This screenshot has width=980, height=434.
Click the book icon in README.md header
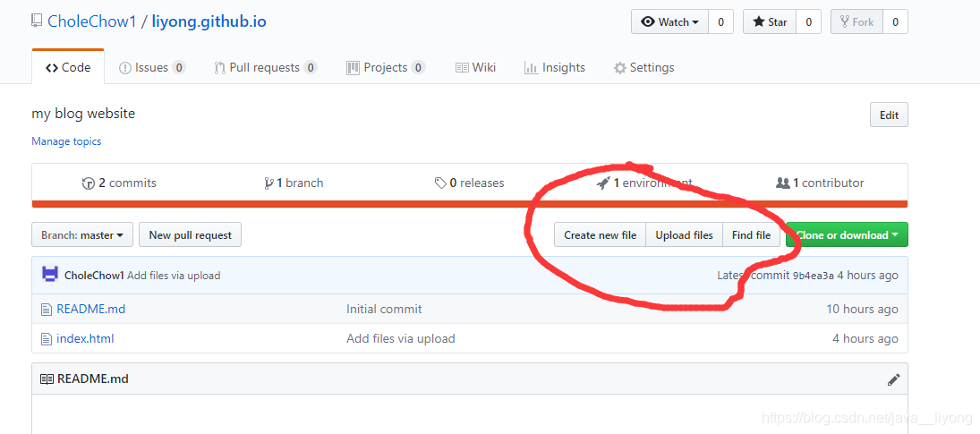point(47,379)
